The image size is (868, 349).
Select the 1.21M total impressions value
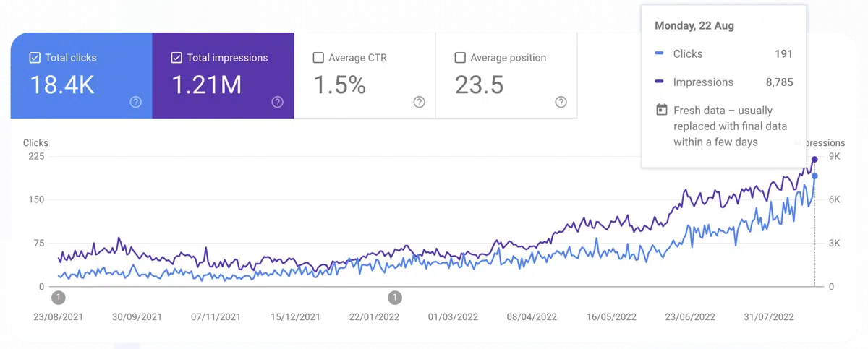(206, 85)
